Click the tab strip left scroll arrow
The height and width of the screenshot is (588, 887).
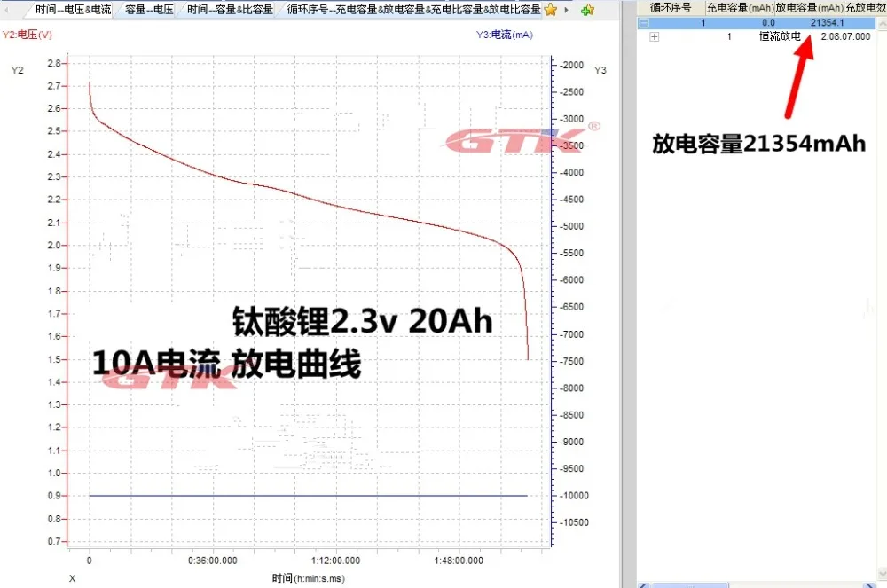tap(7, 10)
